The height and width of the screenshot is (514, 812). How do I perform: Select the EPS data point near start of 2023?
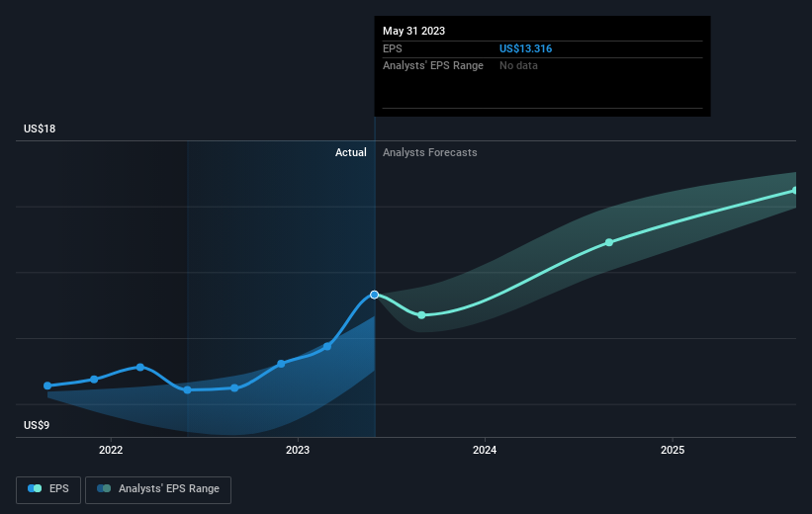[281, 364]
